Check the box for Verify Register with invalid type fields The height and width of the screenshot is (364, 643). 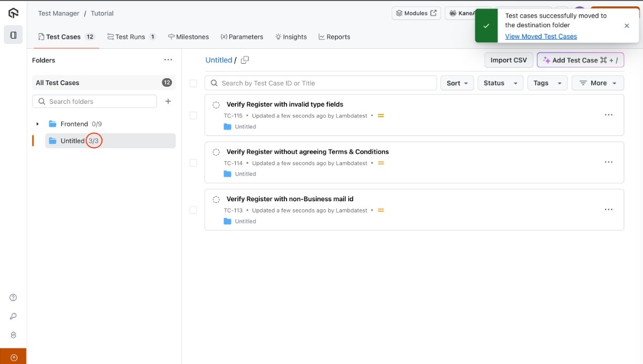(x=193, y=116)
